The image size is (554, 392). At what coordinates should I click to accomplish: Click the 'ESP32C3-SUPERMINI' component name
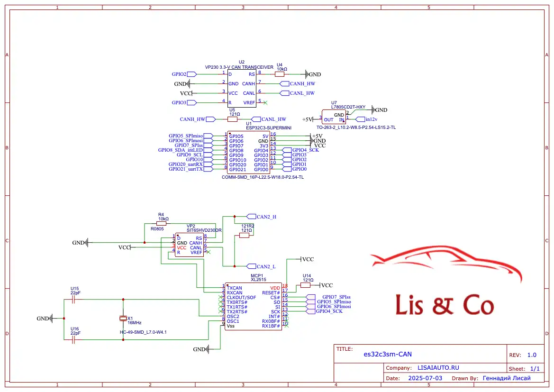tap(269, 128)
